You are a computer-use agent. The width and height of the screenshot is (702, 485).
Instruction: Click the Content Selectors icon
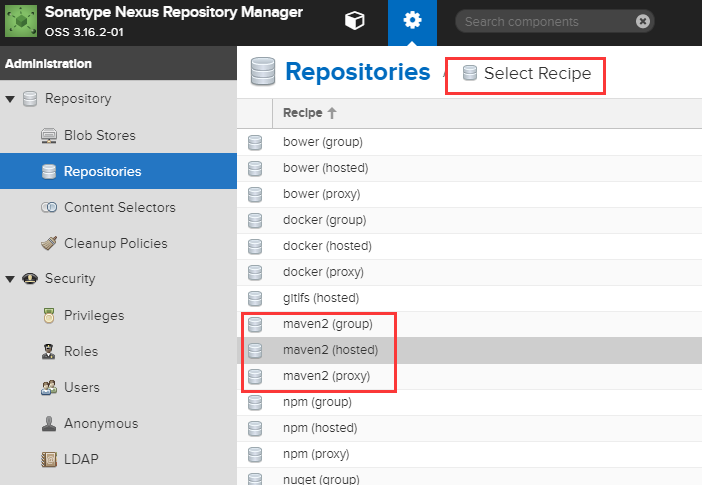[49, 207]
